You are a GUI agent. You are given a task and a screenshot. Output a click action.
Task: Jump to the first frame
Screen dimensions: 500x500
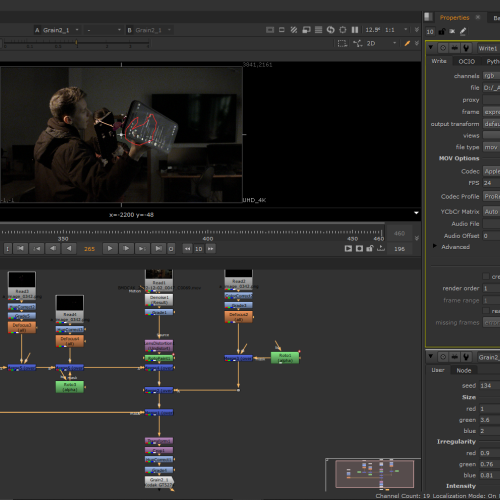(20, 249)
